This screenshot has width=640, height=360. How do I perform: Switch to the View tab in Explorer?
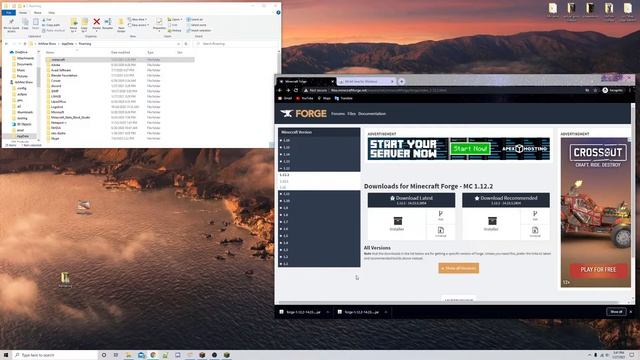51,13
